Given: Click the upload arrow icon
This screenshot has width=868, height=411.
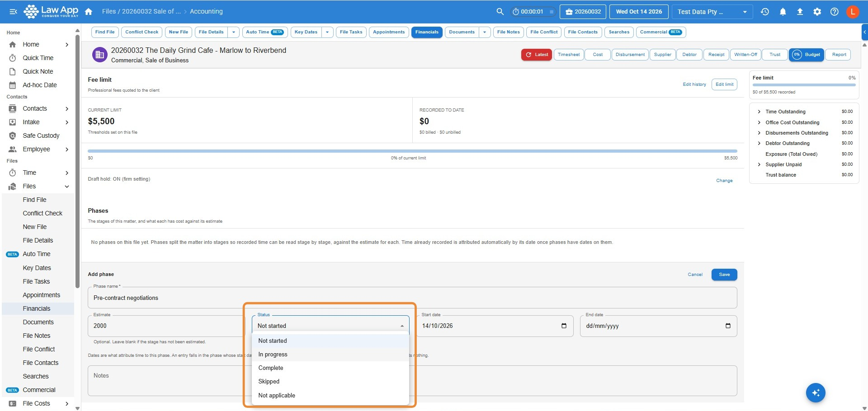Looking at the screenshot, I should point(800,12).
